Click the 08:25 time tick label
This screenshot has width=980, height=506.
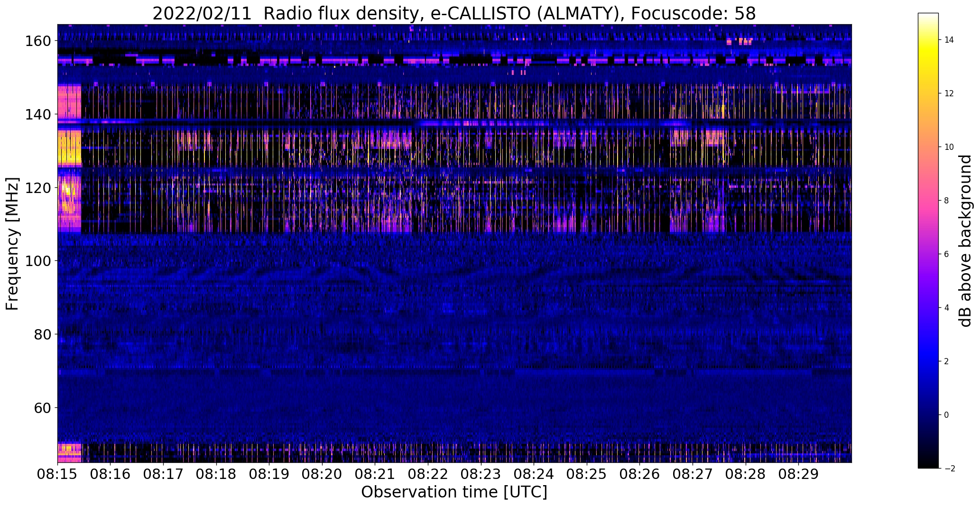click(586, 474)
